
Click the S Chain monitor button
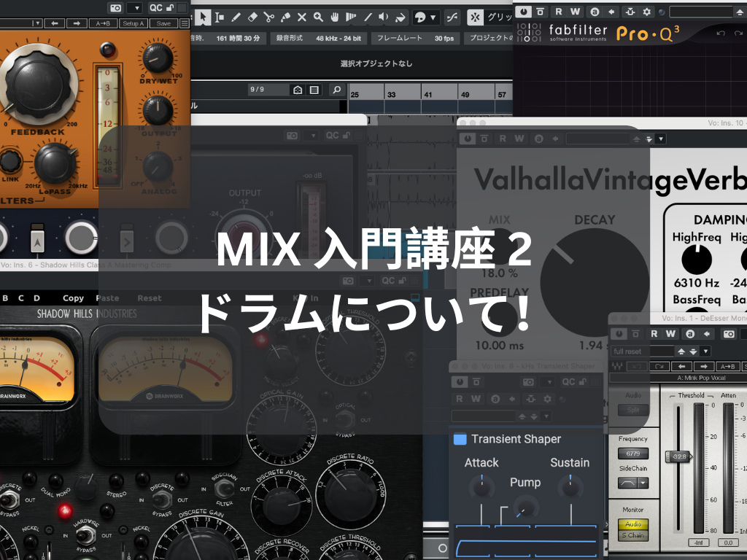tap(632, 535)
